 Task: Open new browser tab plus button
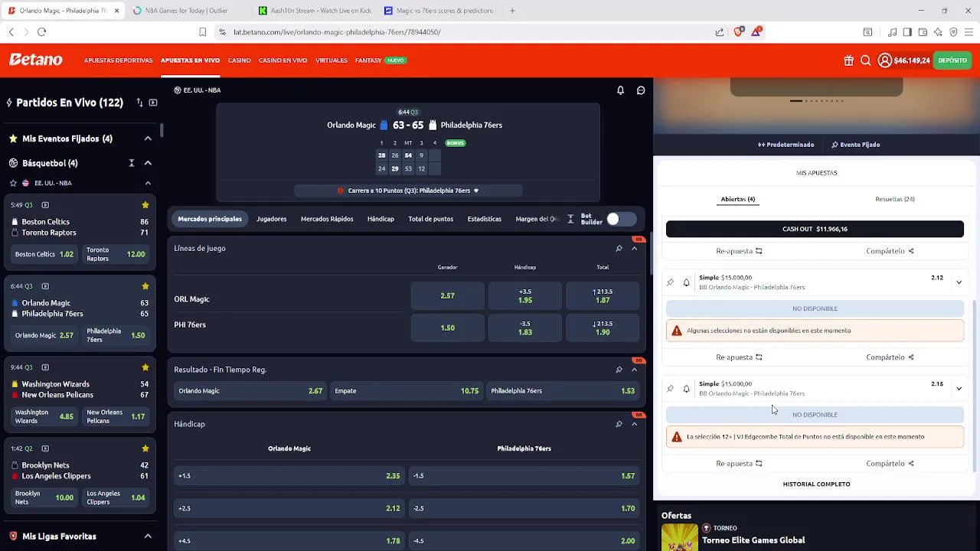pyautogui.click(x=512, y=11)
